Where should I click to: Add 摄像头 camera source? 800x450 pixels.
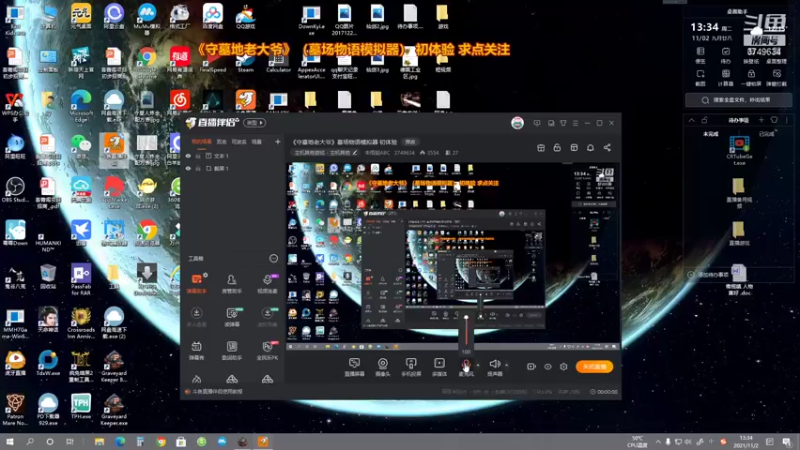(x=383, y=366)
